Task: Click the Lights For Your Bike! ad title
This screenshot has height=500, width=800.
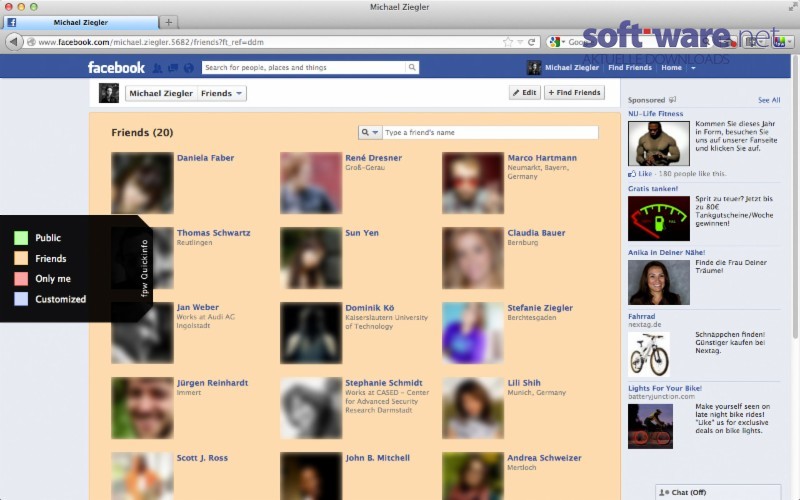Action: 665,388
